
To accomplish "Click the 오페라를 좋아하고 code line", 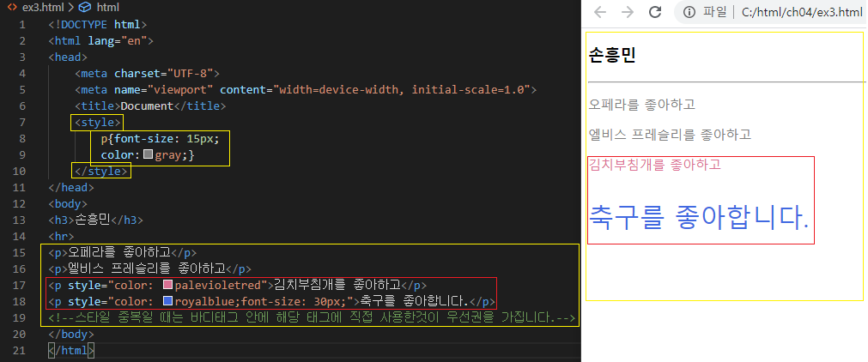I will 122,253.
